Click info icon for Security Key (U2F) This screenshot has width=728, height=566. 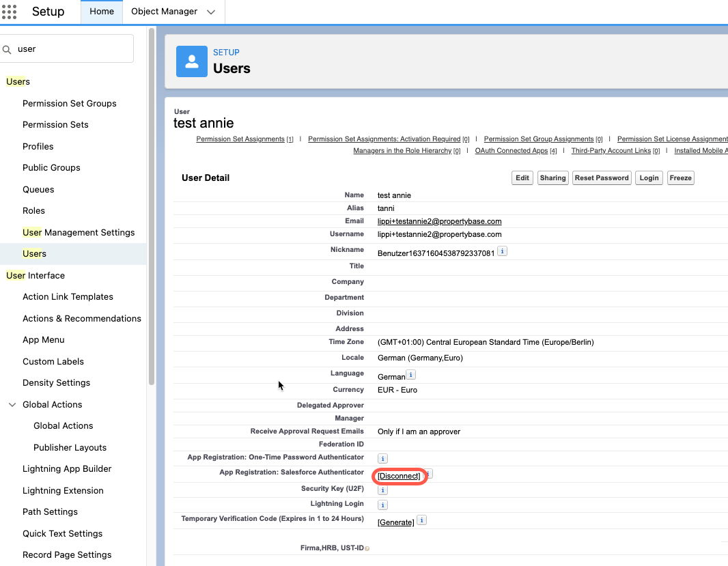(x=382, y=490)
